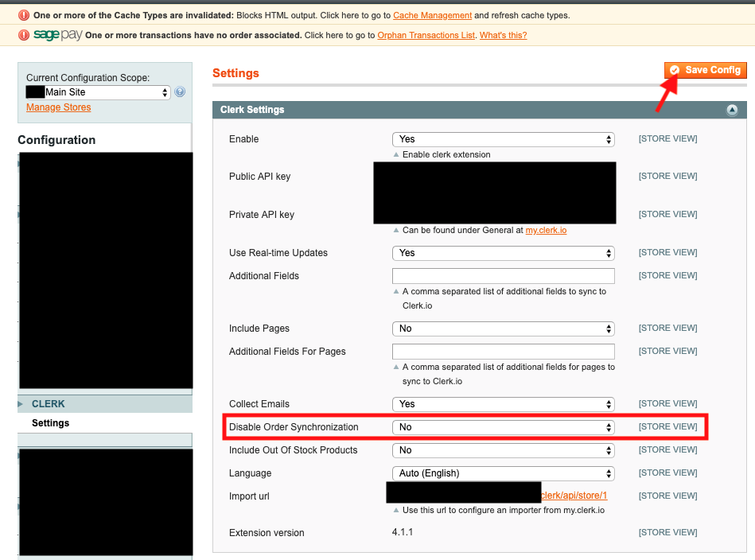The height and width of the screenshot is (560, 755).
Task: Click the red error icon on cache warning
Action: click(24, 15)
